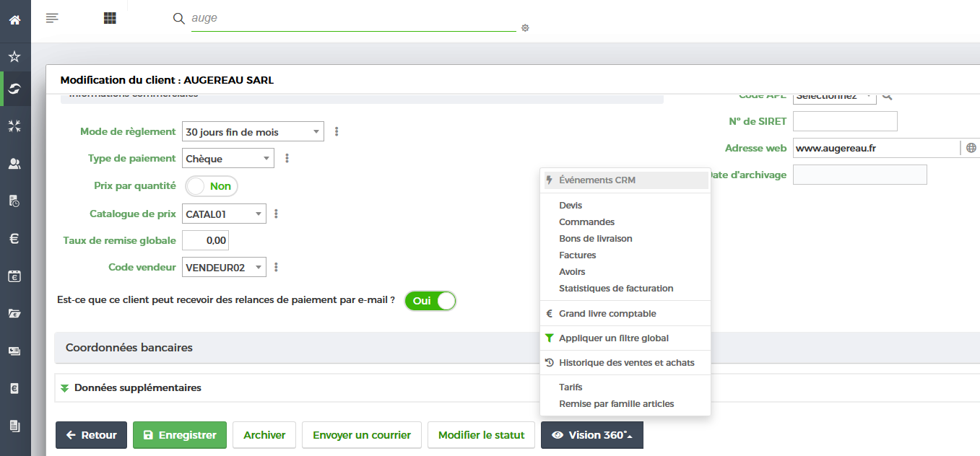Image resolution: width=980 pixels, height=456 pixels.
Task: Open the euro accounting sidebar icon
Action: click(x=14, y=239)
